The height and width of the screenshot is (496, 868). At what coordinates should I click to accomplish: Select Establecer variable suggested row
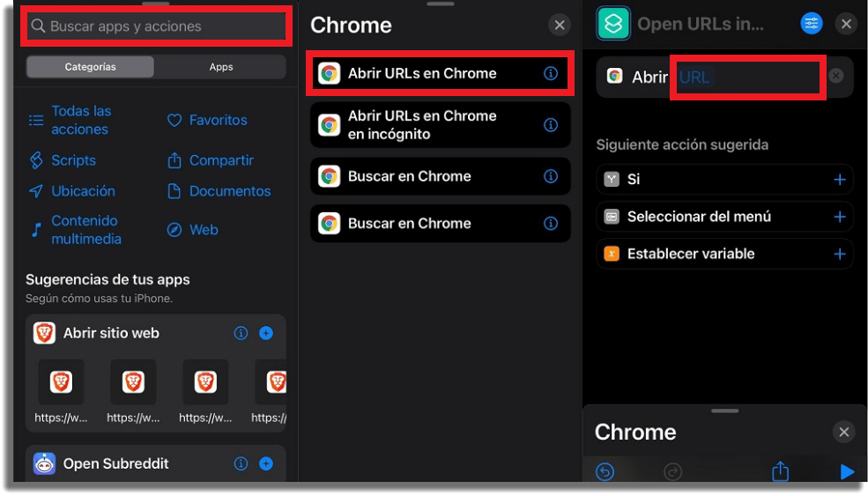724,254
